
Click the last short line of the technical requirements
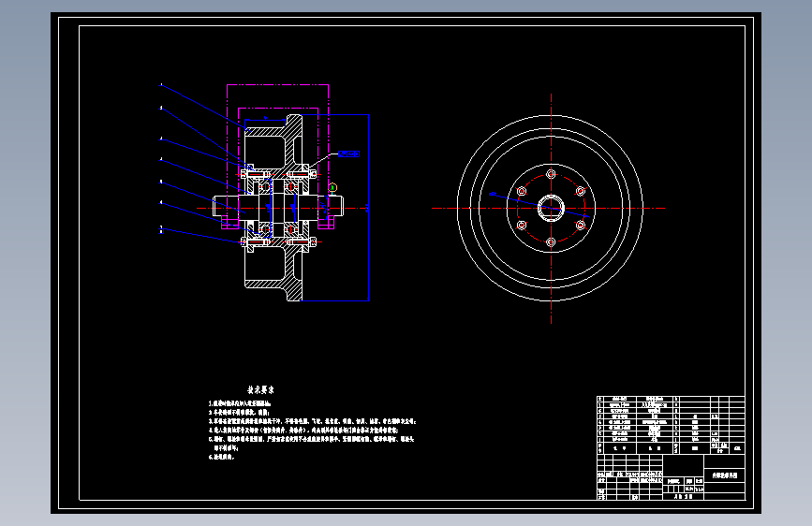[222, 457]
